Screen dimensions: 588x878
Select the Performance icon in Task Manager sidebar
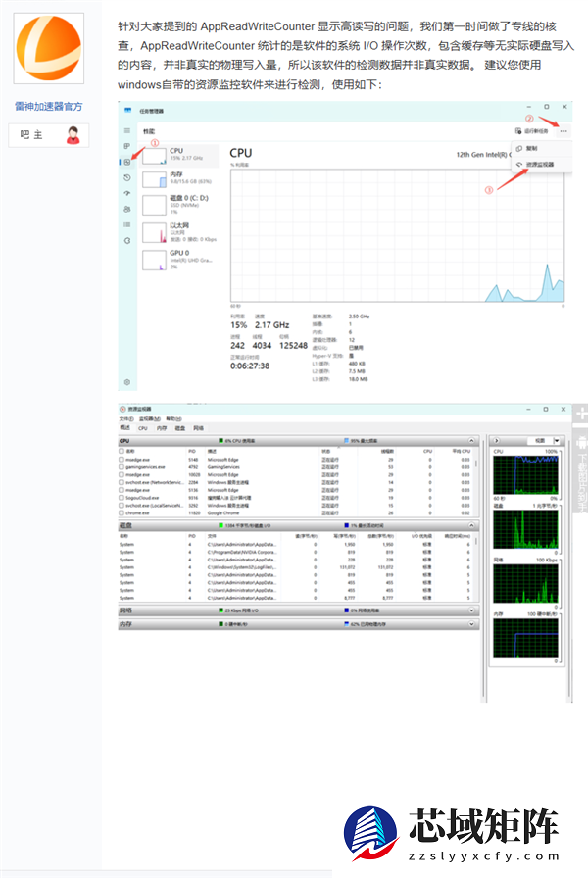[126, 162]
